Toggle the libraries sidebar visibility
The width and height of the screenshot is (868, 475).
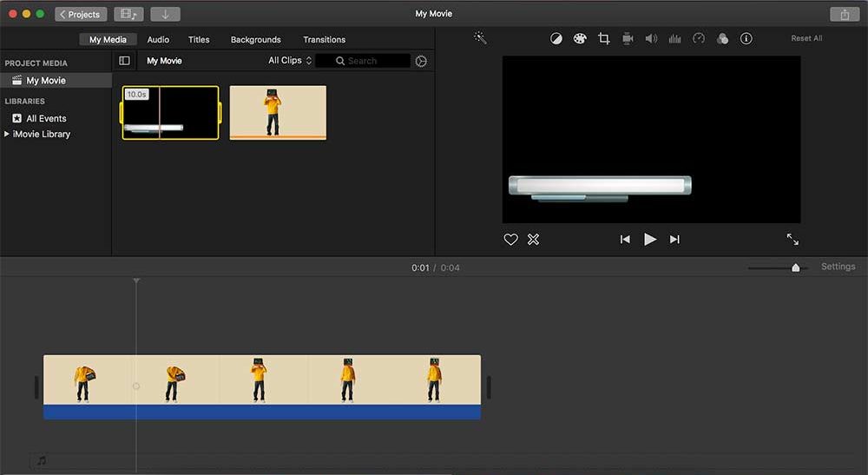[124, 61]
